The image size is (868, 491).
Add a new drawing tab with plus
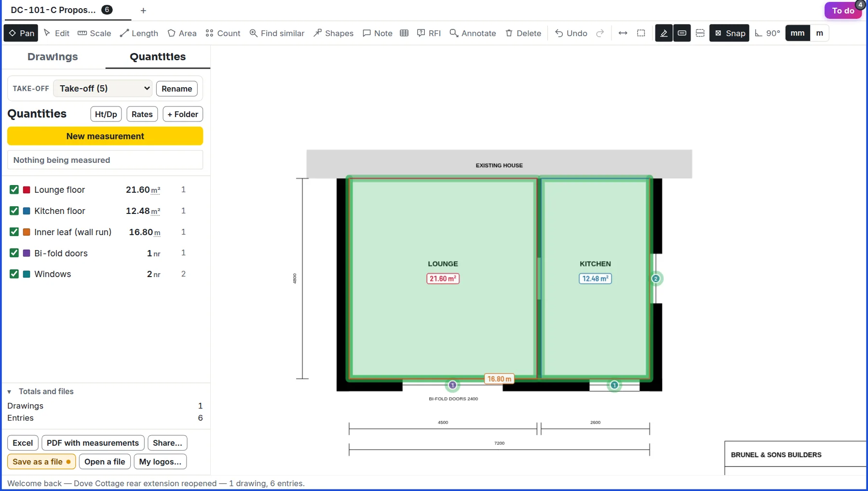pyautogui.click(x=143, y=11)
